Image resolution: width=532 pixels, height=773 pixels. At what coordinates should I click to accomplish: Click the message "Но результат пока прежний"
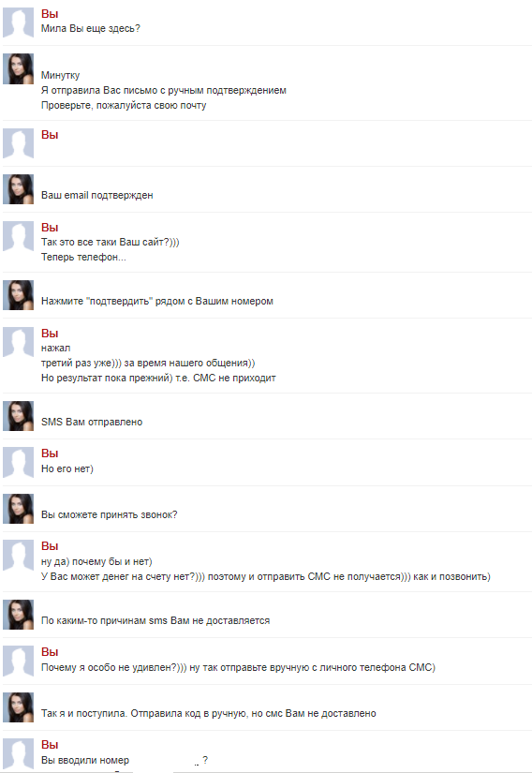click(x=158, y=379)
